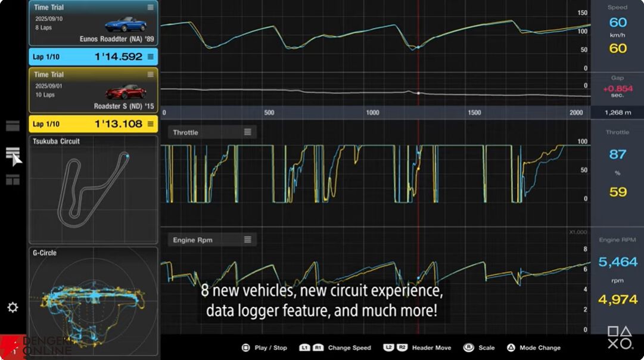
Task: Select the two-row layout icon in sidebar
Action: pyautogui.click(x=13, y=126)
